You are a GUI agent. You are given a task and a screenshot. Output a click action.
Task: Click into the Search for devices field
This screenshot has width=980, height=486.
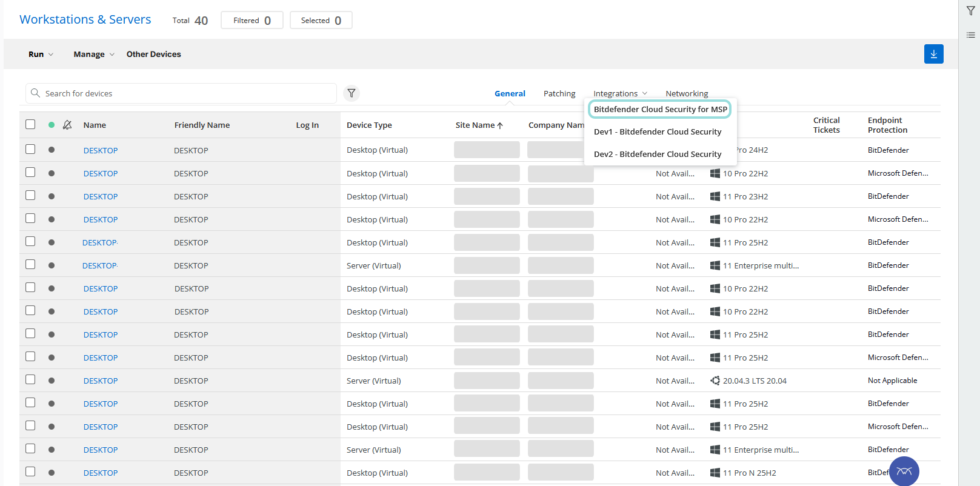(181, 93)
